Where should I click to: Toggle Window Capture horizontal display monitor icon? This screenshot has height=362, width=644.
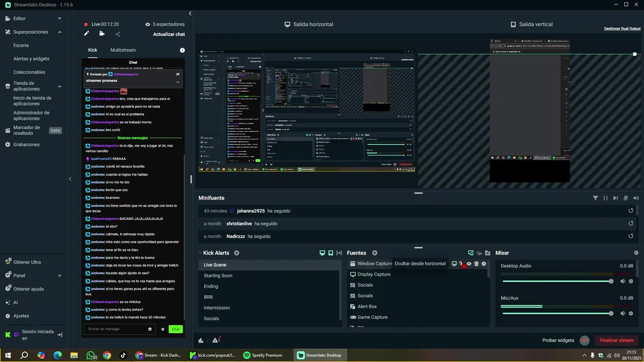tap(454, 263)
